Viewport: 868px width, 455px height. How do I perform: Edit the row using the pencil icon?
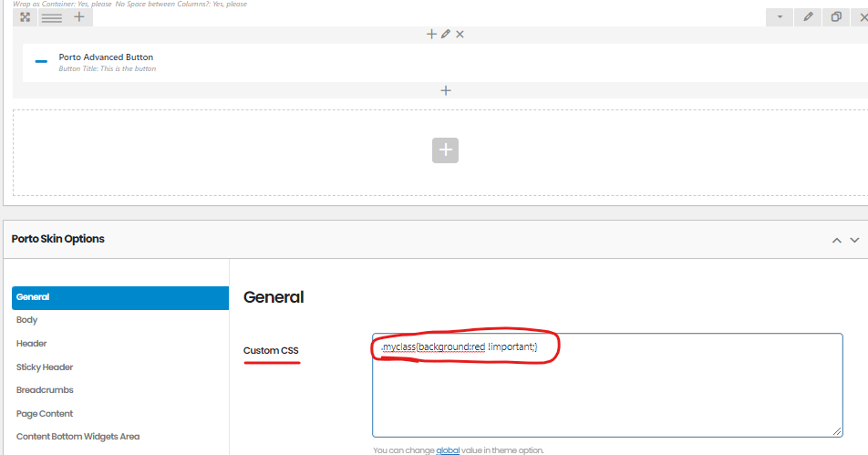click(x=808, y=17)
